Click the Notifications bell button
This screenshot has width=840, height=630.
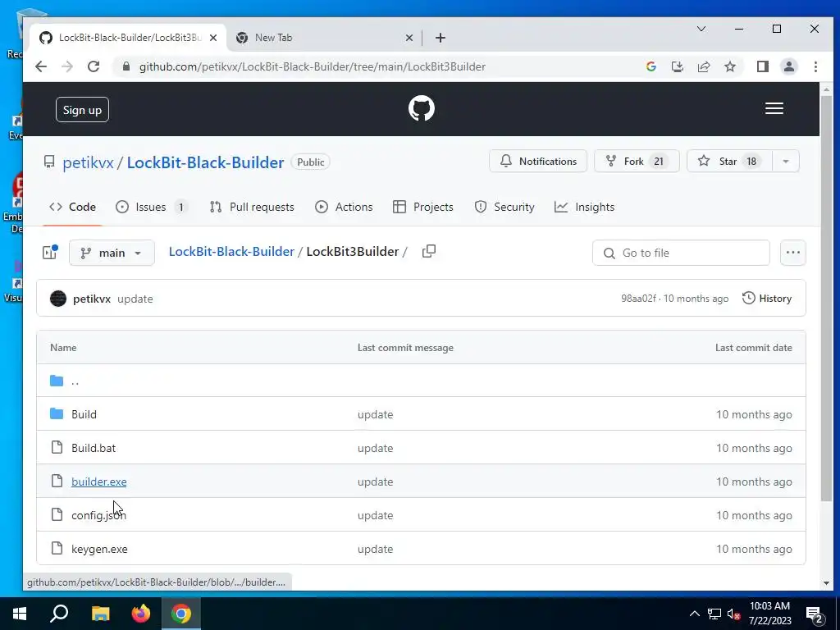pos(538,162)
